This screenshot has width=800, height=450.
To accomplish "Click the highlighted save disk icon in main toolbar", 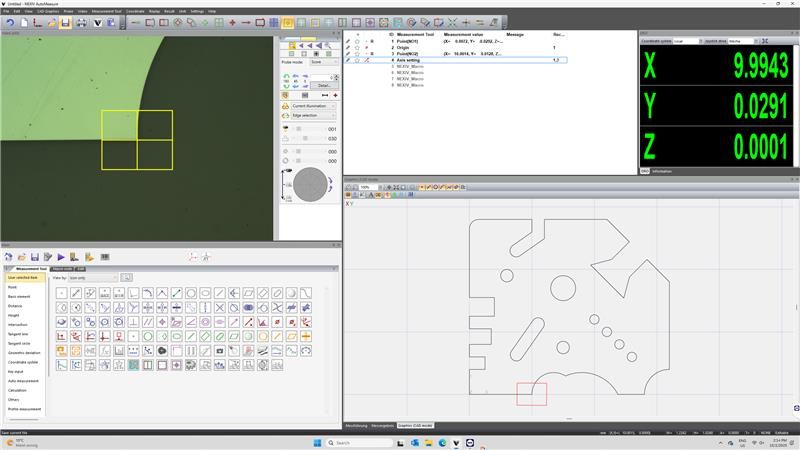I will click(x=65, y=22).
